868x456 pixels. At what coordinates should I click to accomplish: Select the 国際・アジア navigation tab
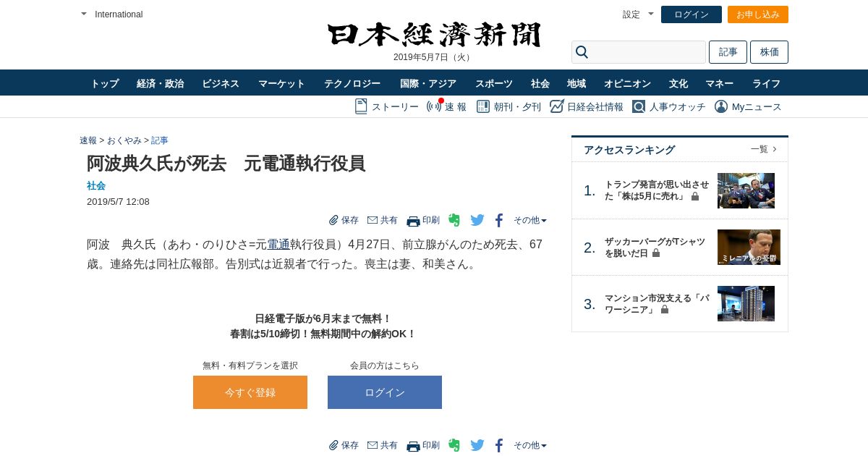point(428,83)
